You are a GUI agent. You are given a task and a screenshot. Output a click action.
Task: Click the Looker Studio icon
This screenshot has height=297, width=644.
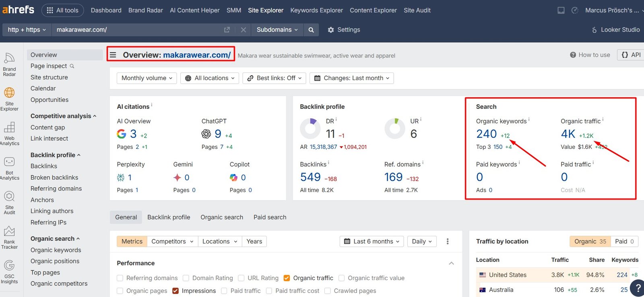pos(594,30)
